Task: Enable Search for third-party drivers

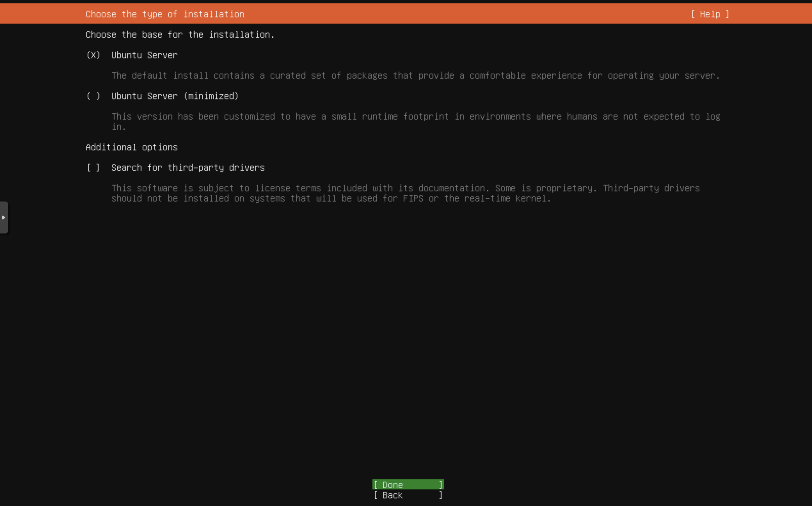Action: [93, 167]
